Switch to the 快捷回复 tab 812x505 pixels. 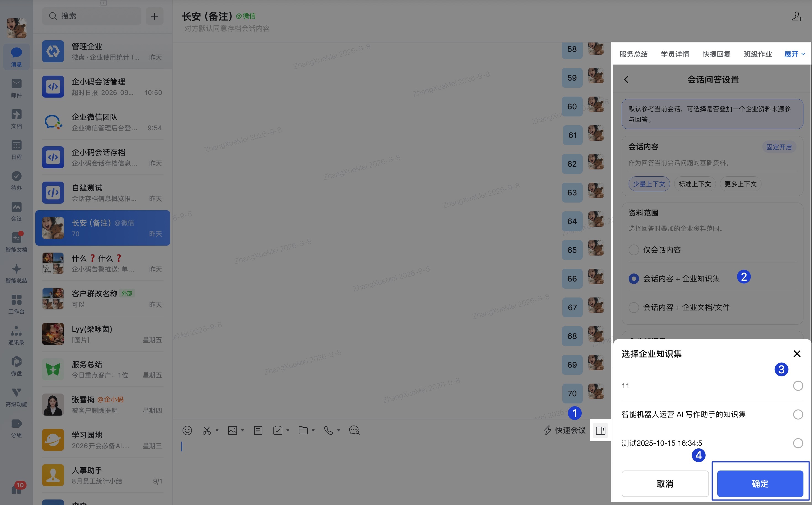[716, 54]
